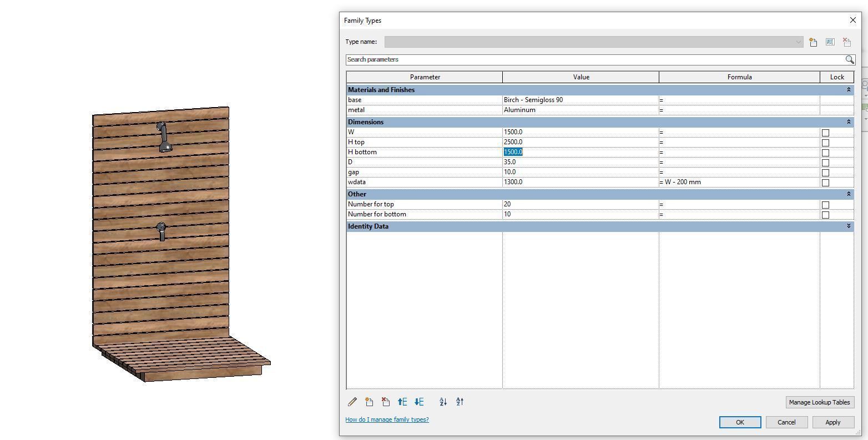
Task: Toggle lock checkbox for D parameter
Action: tap(825, 163)
